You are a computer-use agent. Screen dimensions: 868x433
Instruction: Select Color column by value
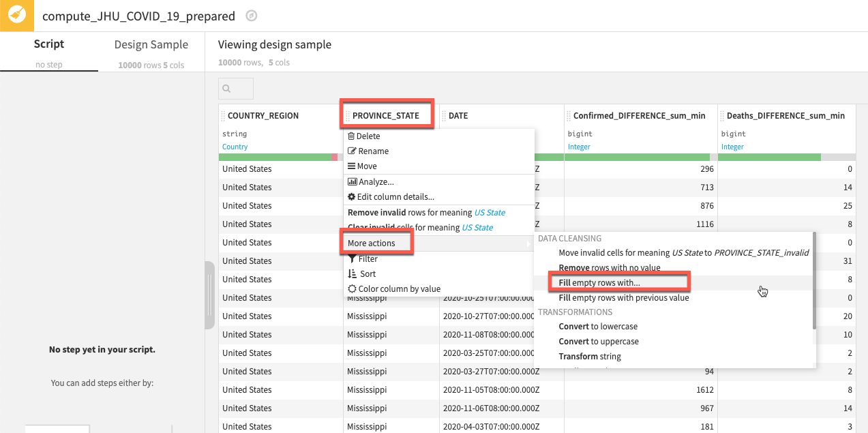399,289
